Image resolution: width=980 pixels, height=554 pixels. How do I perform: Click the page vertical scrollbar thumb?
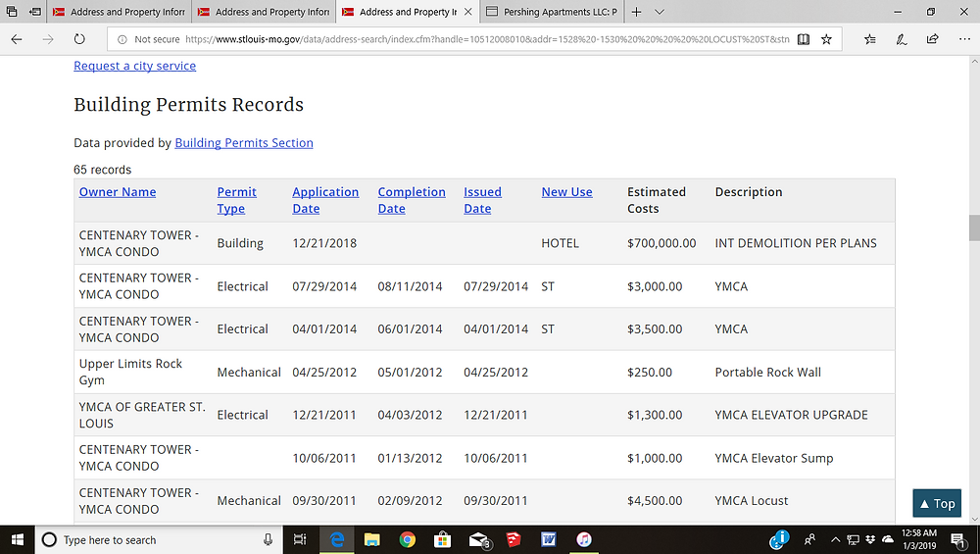[974, 227]
